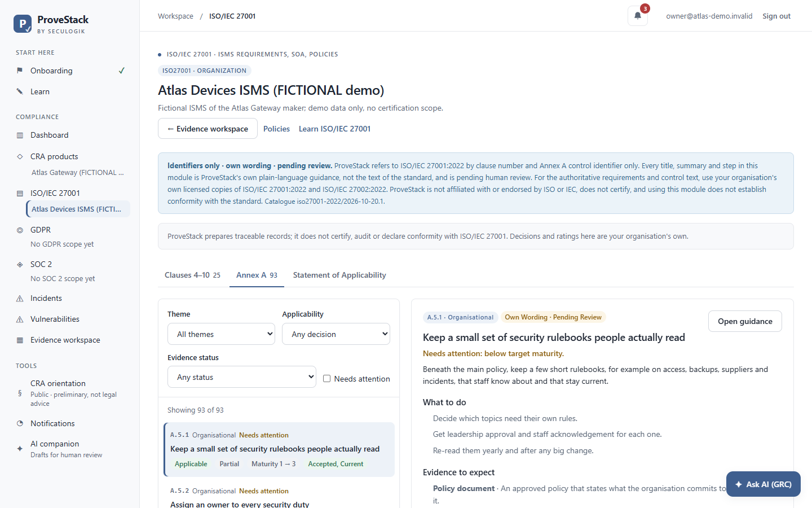Open Atlas Devices ISMS in the sidebar
This screenshot has width=812, height=508.
pos(78,209)
